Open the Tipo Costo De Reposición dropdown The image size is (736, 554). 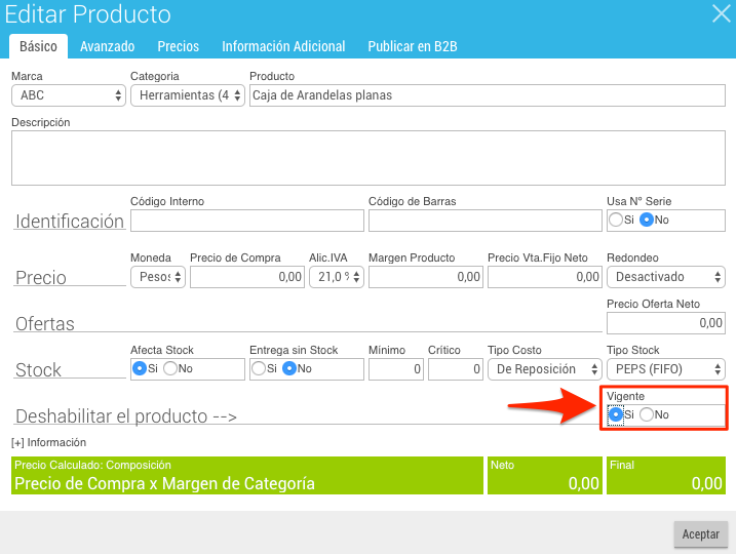[544, 369]
